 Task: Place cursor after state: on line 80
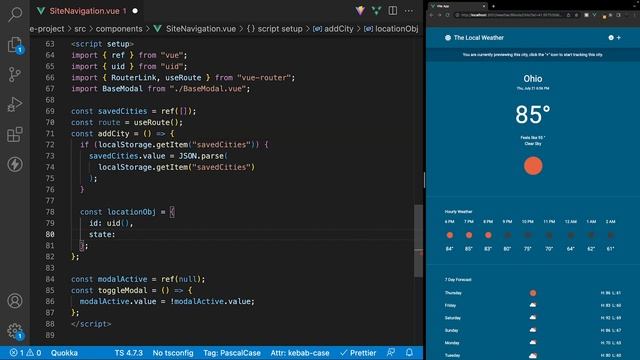coord(116,234)
